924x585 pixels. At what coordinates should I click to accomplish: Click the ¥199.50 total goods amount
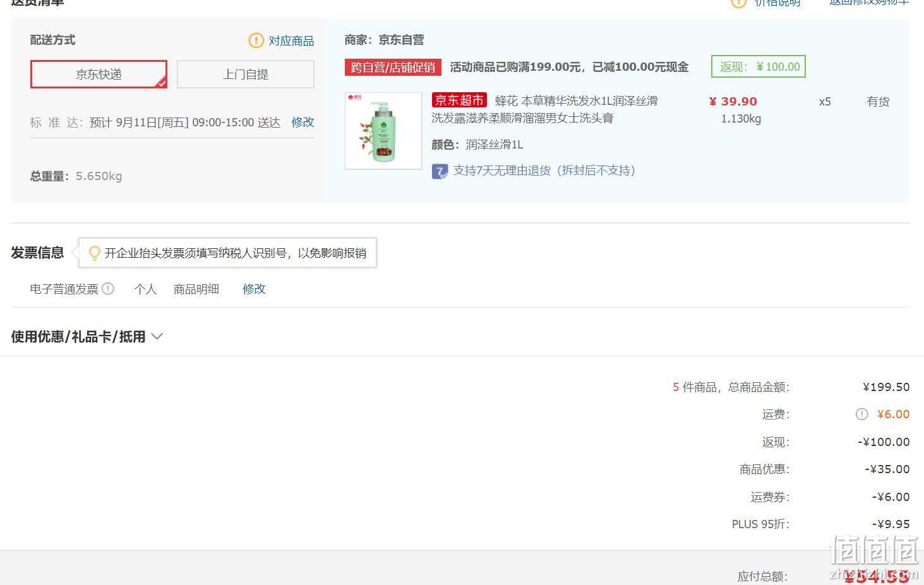click(x=886, y=387)
